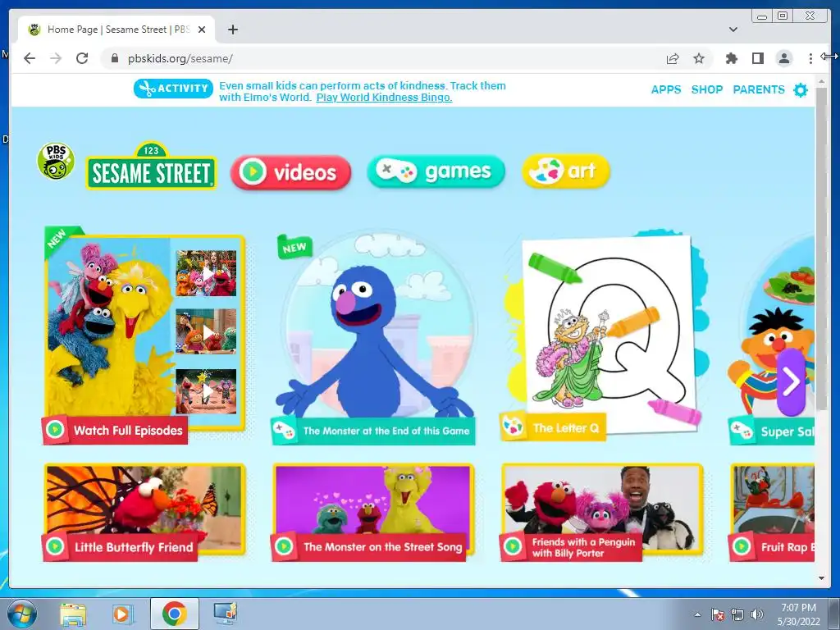Open the Sesame Street home logo
840x630 pixels.
(x=152, y=166)
